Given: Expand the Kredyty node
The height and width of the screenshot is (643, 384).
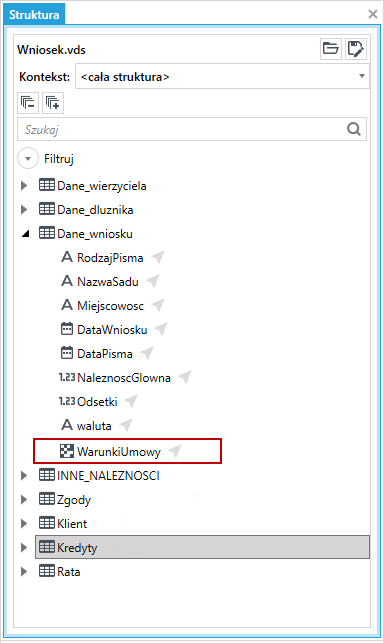Looking at the screenshot, I should coord(24,547).
